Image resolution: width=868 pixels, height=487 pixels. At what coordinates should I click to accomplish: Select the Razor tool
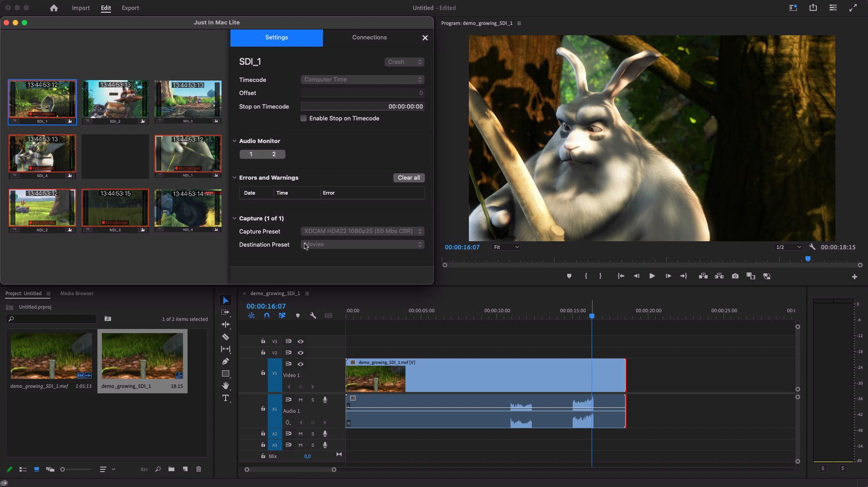[x=226, y=337]
